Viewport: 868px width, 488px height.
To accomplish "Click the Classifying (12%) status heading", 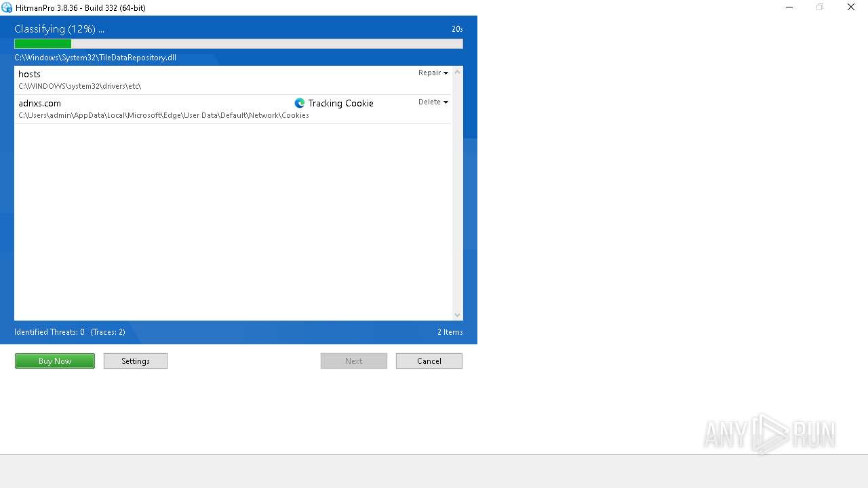I will point(59,29).
